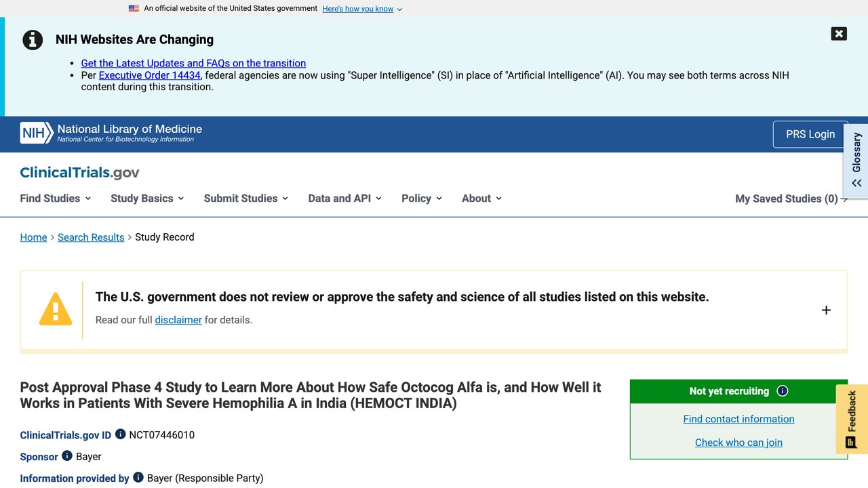Open the Feedback side tab
868x488 pixels.
point(852,420)
